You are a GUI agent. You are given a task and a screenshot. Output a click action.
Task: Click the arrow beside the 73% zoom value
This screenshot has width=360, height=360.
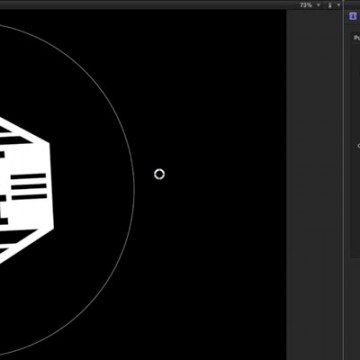coord(318,5)
